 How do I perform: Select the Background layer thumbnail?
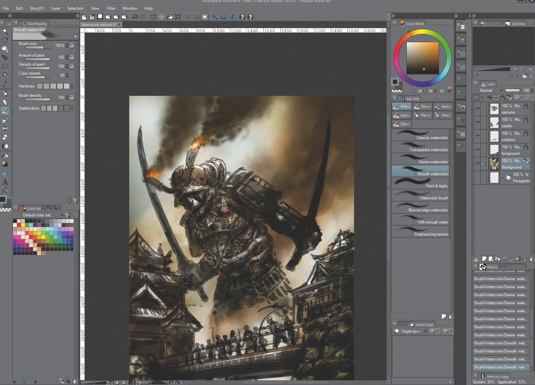click(x=494, y=164)
